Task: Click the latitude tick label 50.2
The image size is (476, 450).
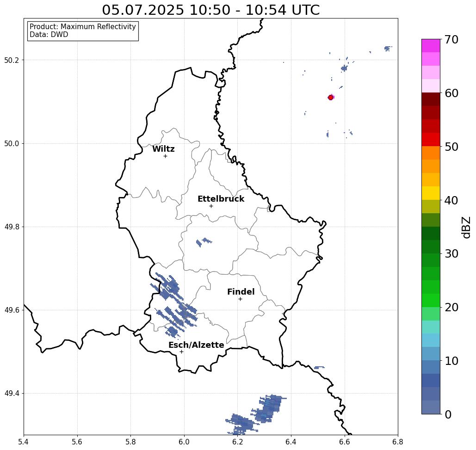Action: click(12, 60)
